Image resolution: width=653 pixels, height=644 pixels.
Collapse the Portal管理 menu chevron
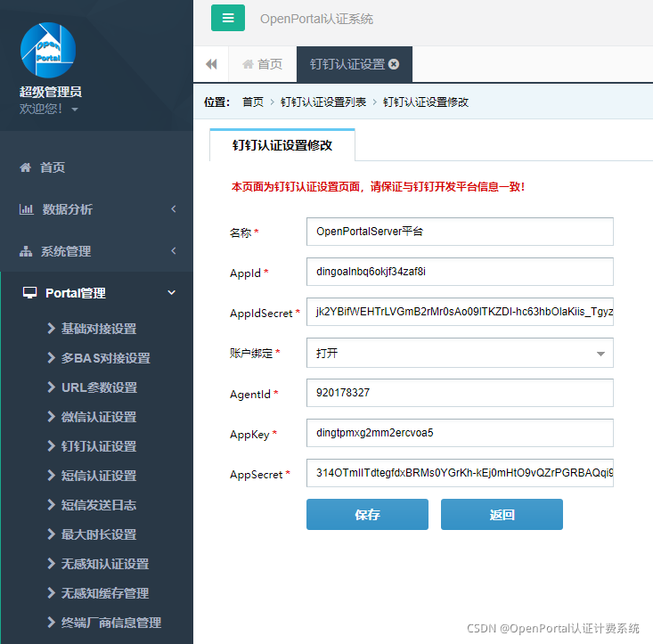[172, 293]
